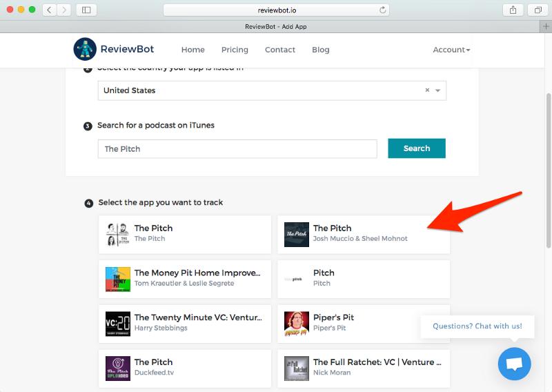Viewport: 552px width, 392px height.
Task: Toggle Safari sidebar button
Action: (86, 10)
